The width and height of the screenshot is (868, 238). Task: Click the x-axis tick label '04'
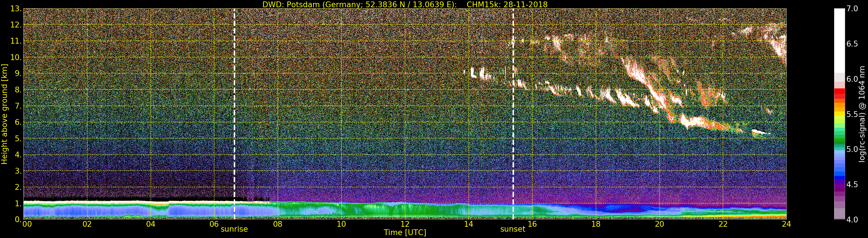pyautogui.click(x=151, y=224)
